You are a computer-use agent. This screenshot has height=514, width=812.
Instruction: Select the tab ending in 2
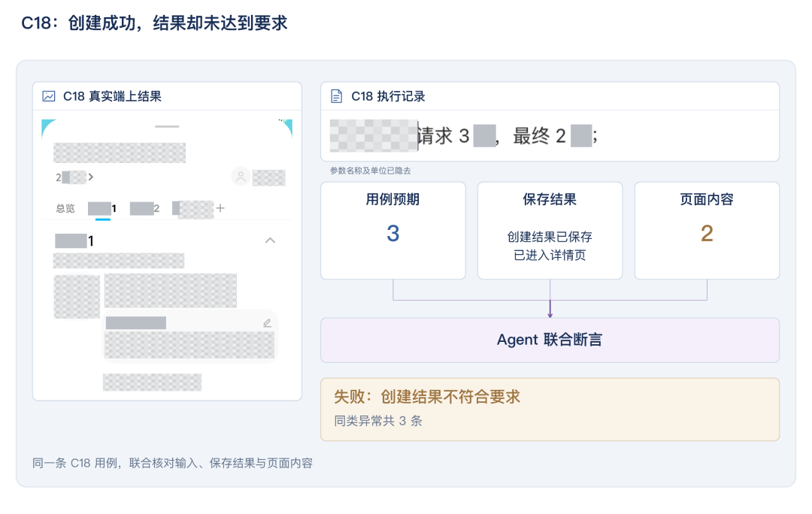point(144,209)
